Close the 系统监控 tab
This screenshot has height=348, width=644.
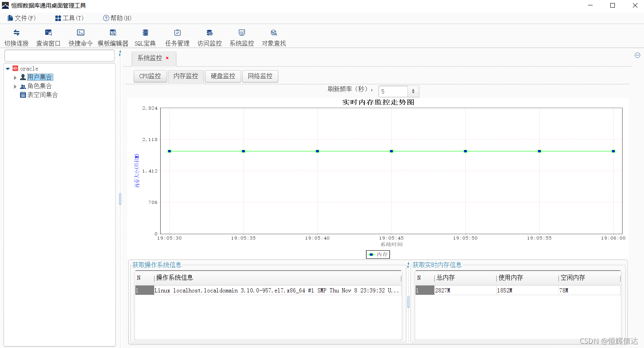167,58
